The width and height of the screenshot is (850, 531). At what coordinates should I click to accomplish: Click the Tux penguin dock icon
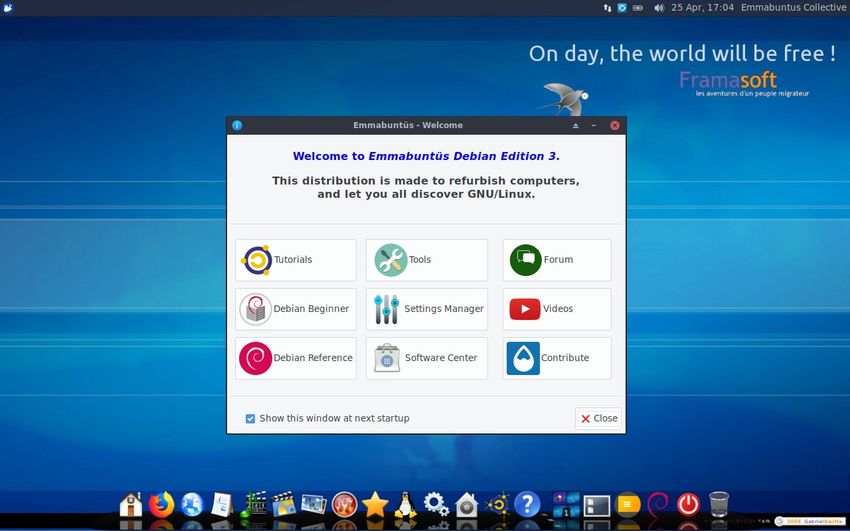click(405, 504)
